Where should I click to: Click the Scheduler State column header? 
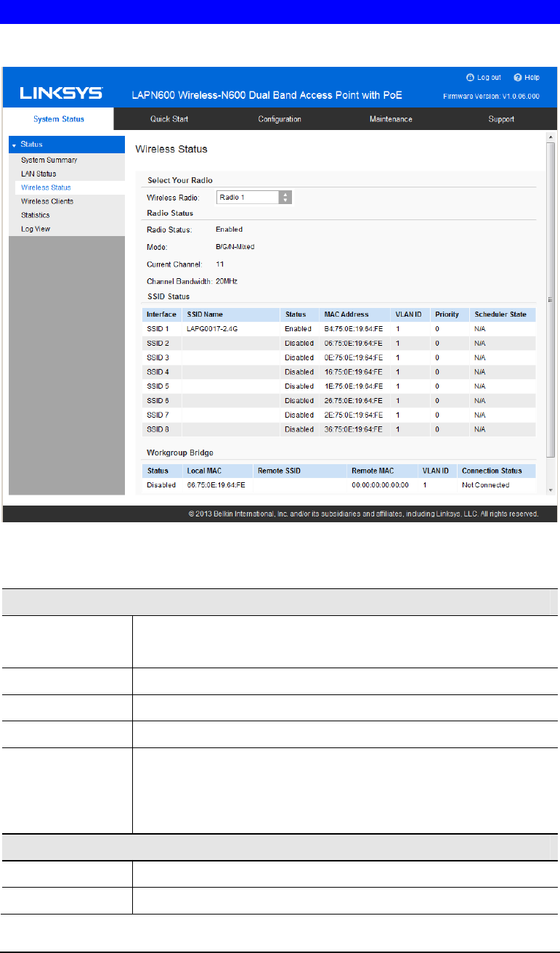500,315
